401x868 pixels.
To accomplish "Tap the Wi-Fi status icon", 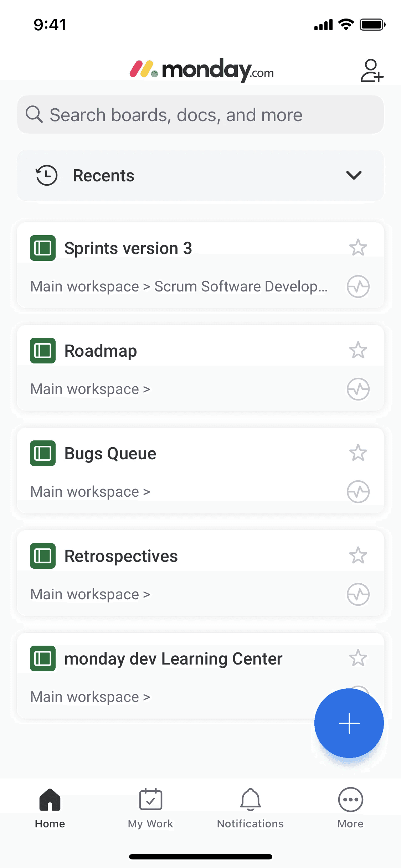I will click(x=346, y=25).
